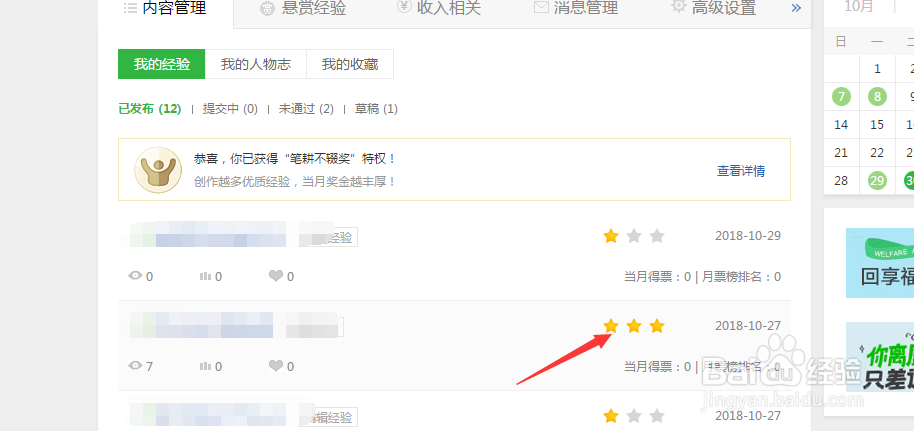Viewport: 914px width, 431px height.
Task: Open the 查看详情 link
Action: [741, 171]
